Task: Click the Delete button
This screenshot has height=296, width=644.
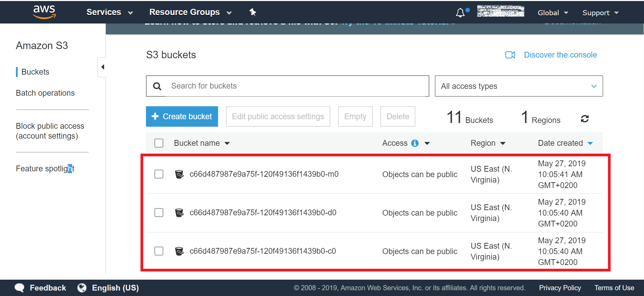Action: coord(398,116)
